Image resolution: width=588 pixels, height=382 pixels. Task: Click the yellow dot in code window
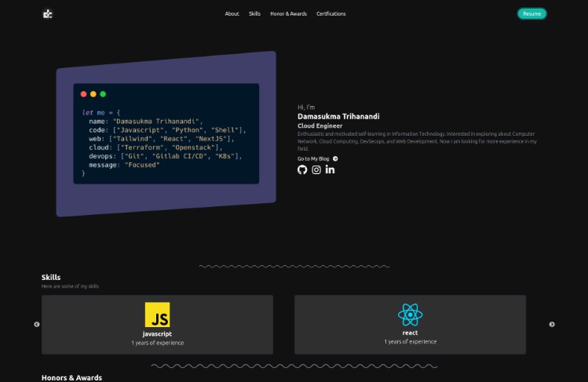(93, 94)
